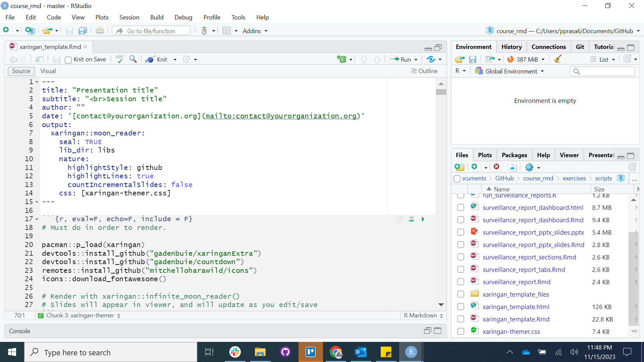Check surveillance_report_sections.Rmd checkbox
Viewport: 644px width, 362px height.
click(x=461, y=257)
